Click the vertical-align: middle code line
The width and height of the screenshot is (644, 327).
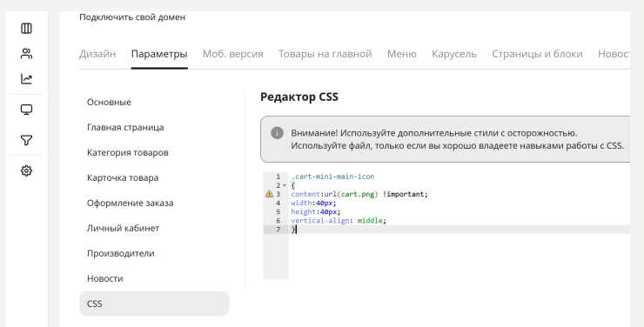coord(339,221)
